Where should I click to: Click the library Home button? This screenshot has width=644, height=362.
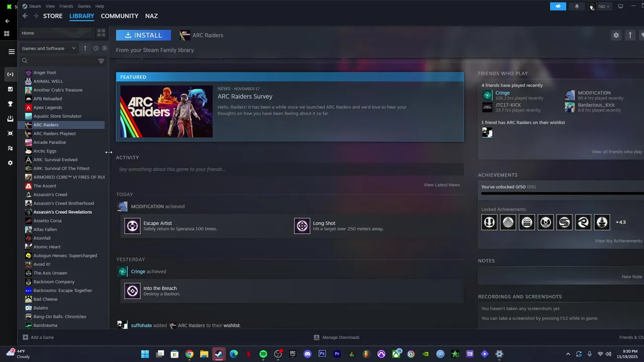(x=56, y=33)
